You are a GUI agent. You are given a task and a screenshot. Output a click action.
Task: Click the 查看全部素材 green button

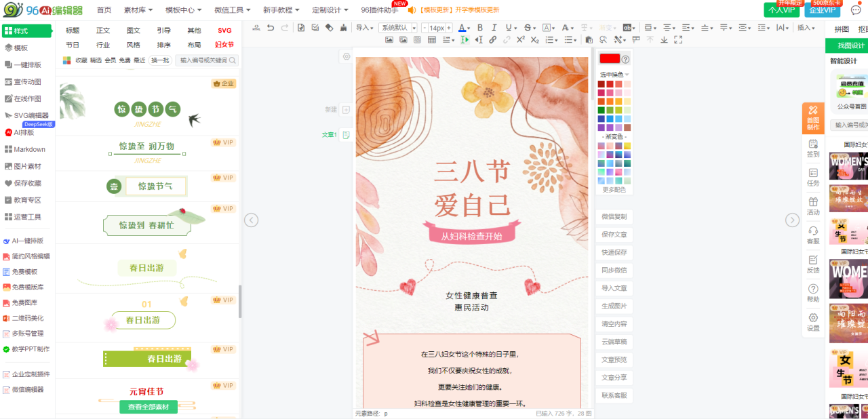click(149, 407)
